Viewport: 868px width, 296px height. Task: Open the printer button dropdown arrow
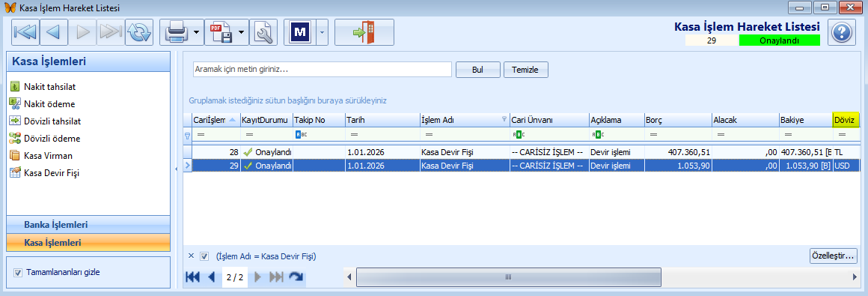click(x=197, y=33)
